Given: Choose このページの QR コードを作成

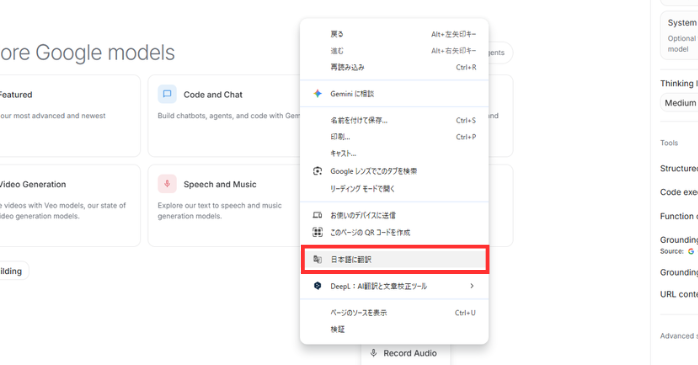Looking at the screenshot, I should pyautogui.click(x=394, y=232).
